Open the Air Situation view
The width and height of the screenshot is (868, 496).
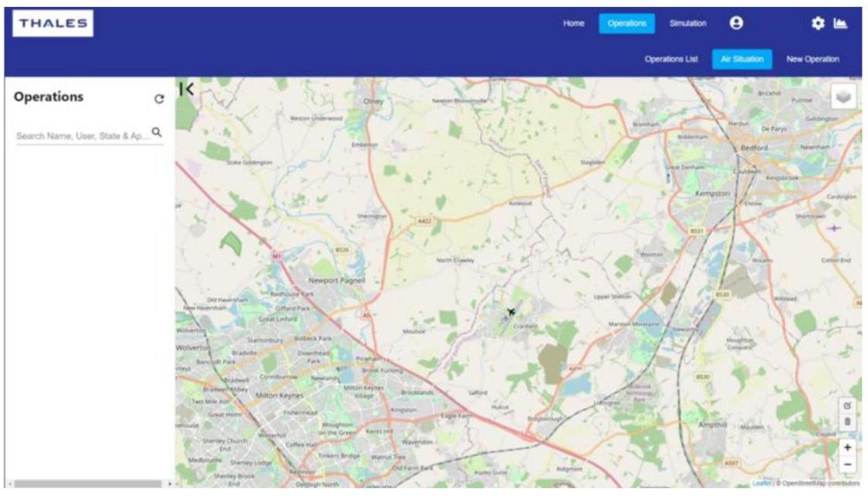pyautogui.click(x=742, y=59)
